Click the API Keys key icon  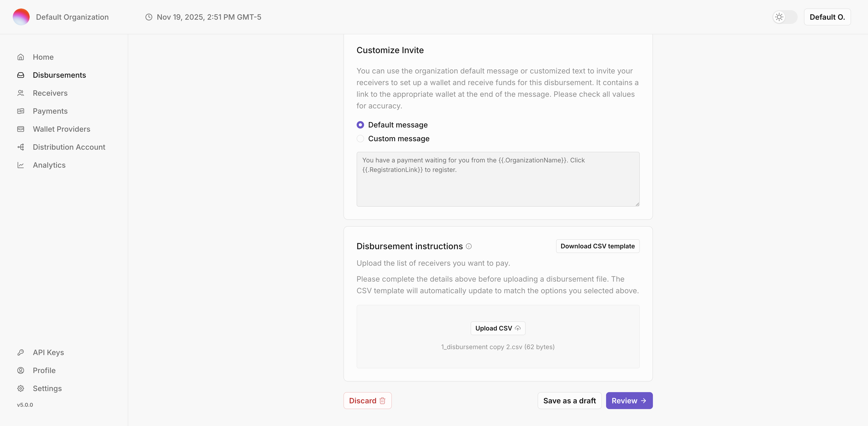click(21, 352)
